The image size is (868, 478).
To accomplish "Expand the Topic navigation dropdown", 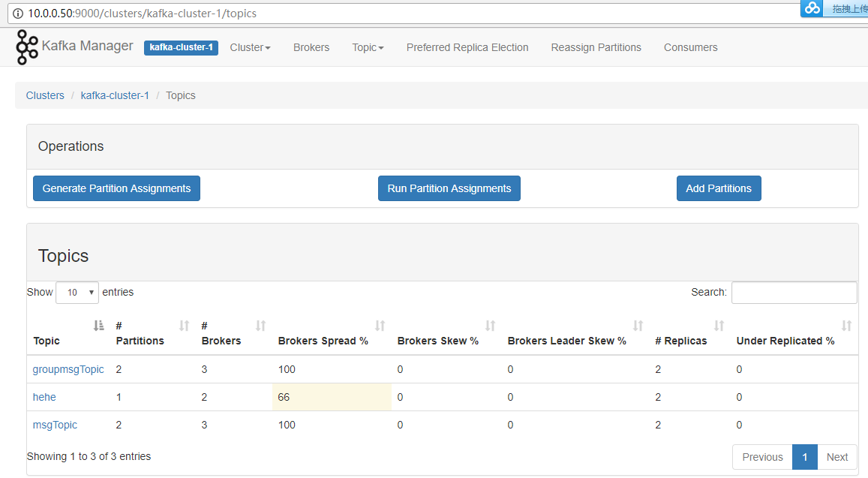I will point(368,47).
